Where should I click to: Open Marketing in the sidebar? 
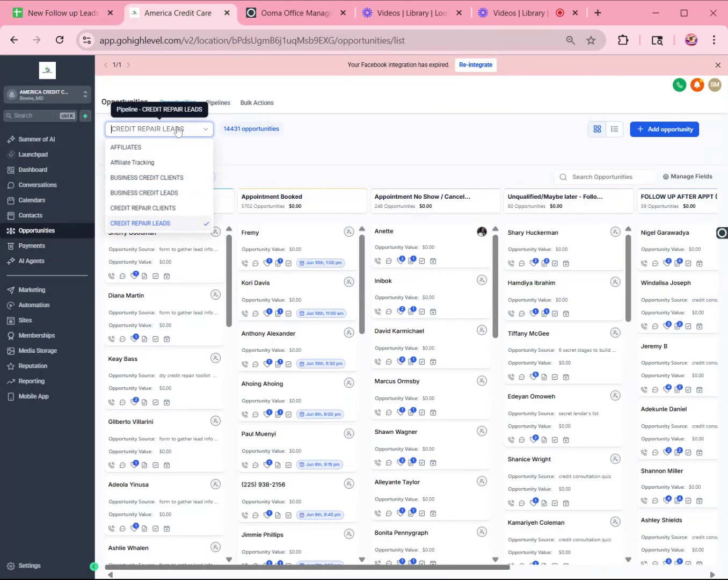32,290
